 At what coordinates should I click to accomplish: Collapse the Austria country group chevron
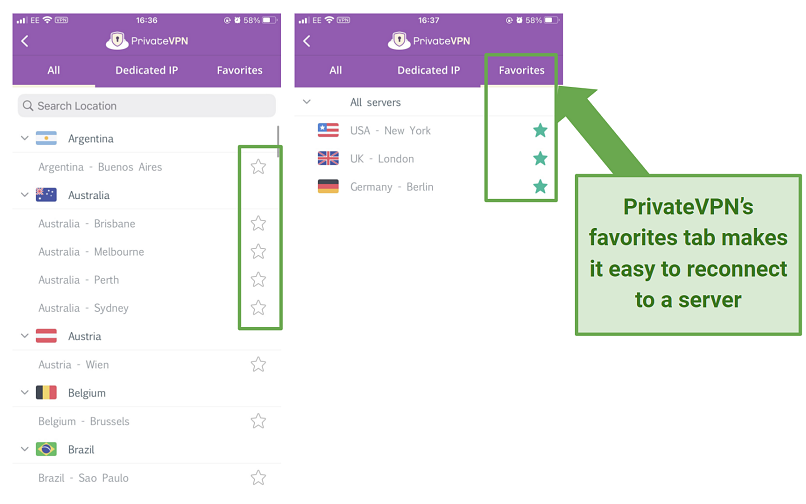click(x=24, y=336)
